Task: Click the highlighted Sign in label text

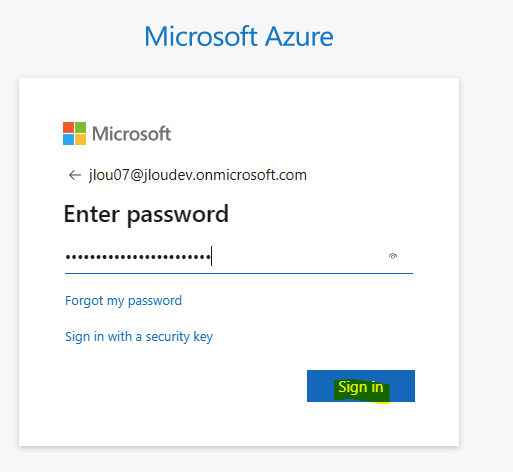Action: (361, 387)
